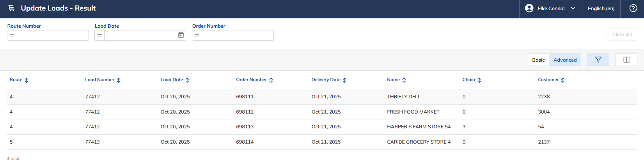Screen dimensions: 644x167
Task: Sort by Delivery Date column arrows
Action: [x=345, y=80]
